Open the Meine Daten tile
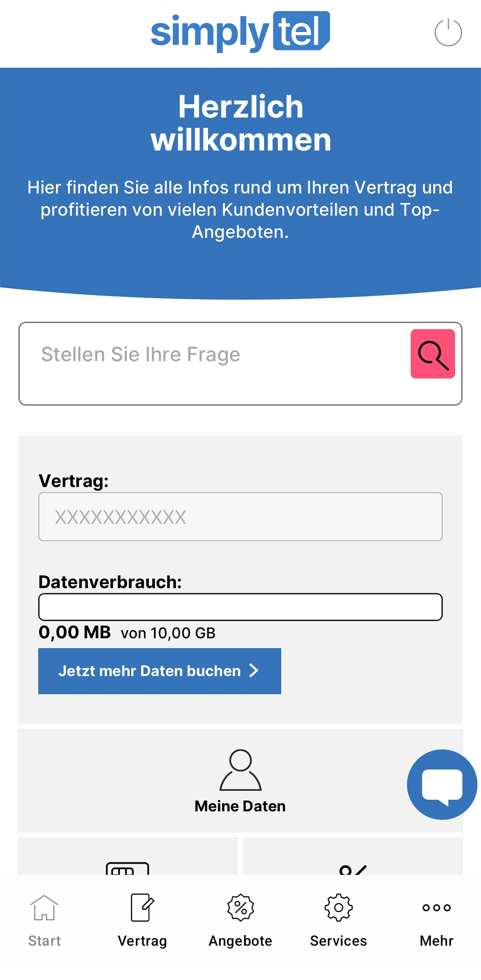Image resolution: width=481 pixels, height=980 pixels. 240,780
